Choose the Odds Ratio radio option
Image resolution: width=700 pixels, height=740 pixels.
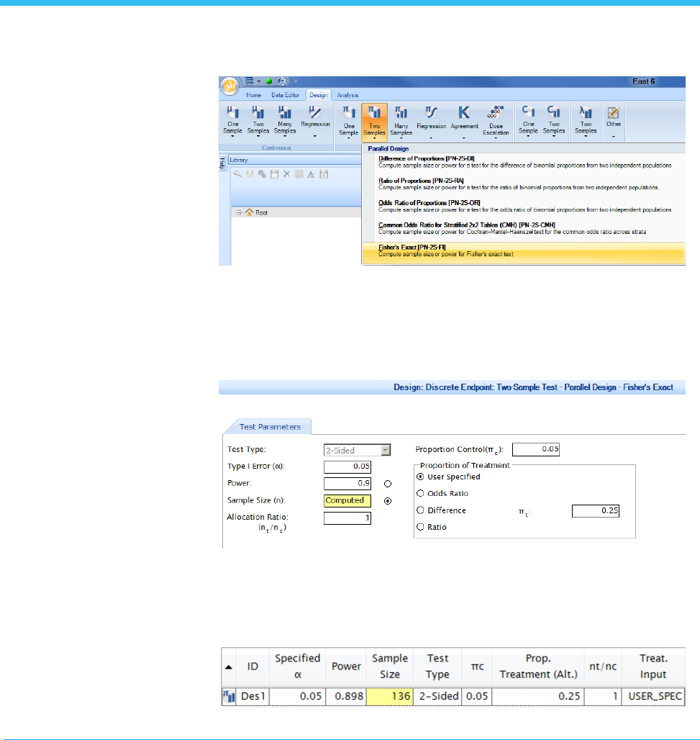coord(420,493)
